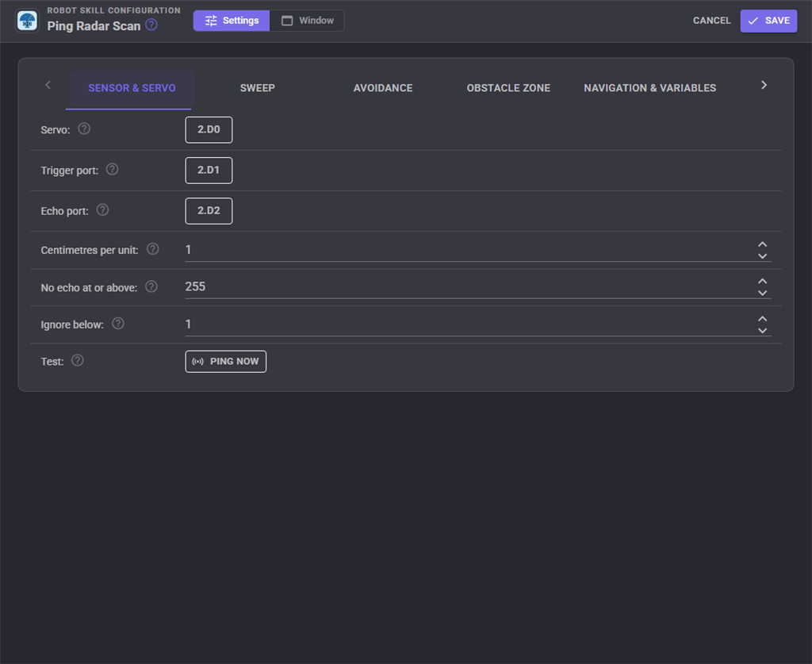The image size is (812, 664).
Task: Decrease No echo at or above value
Action: (762, 294)
